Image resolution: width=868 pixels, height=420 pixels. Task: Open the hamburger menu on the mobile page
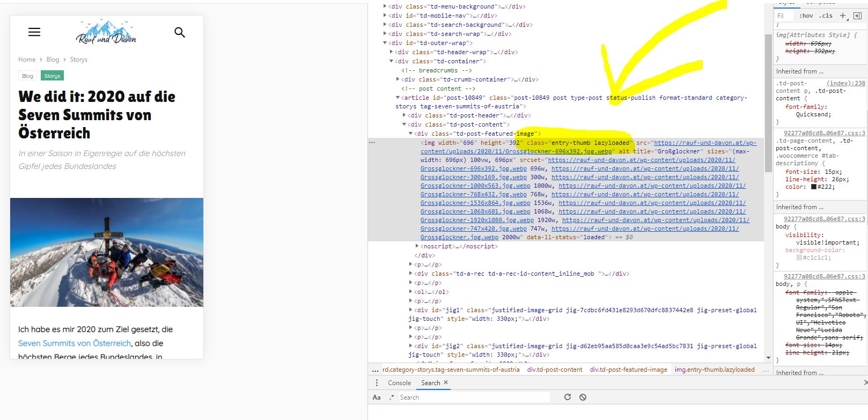34,32
